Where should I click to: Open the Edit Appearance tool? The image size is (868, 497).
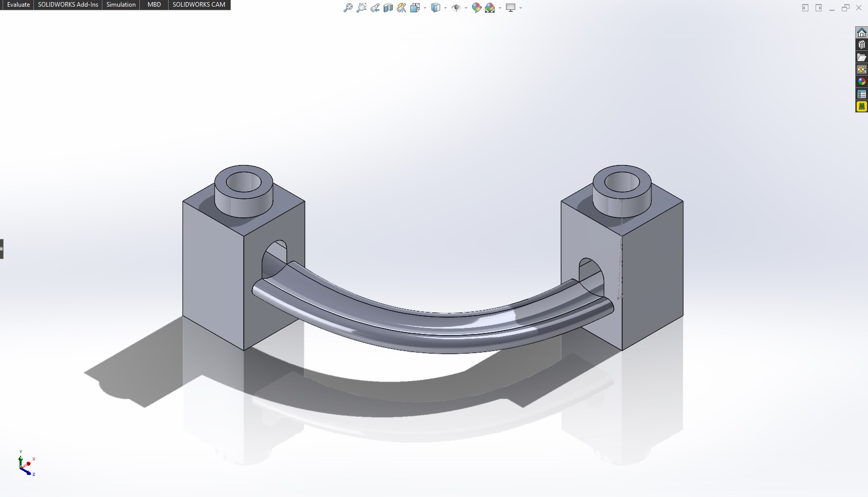click(x=477, y=8)
